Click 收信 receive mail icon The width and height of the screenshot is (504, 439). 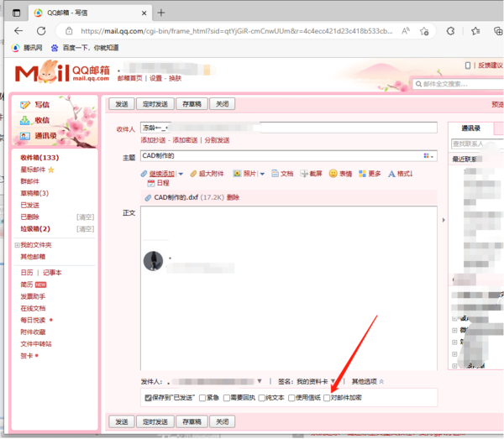click(24, 120)
